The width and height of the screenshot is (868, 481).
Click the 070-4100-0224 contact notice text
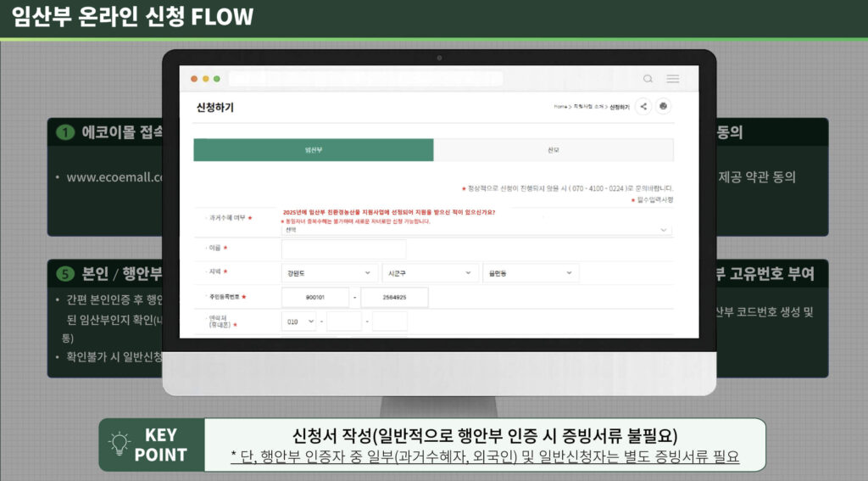pos(567,188)
